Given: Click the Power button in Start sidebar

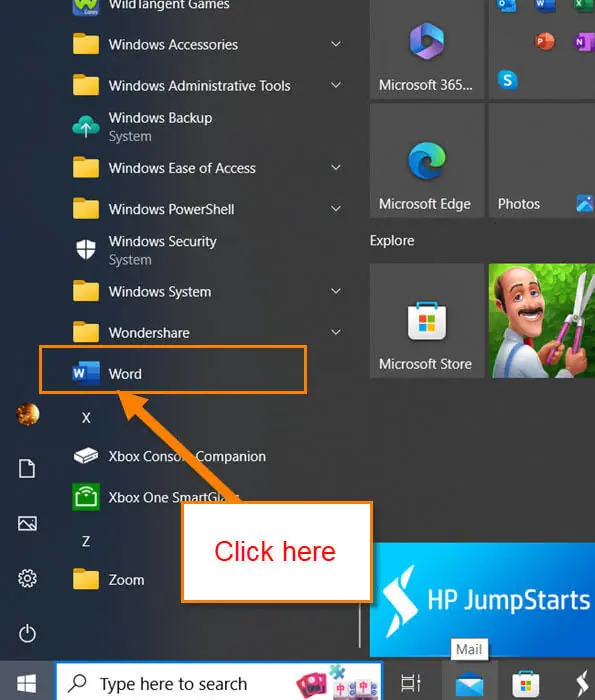Looking at the screenshot, I should tap(27, 633).
